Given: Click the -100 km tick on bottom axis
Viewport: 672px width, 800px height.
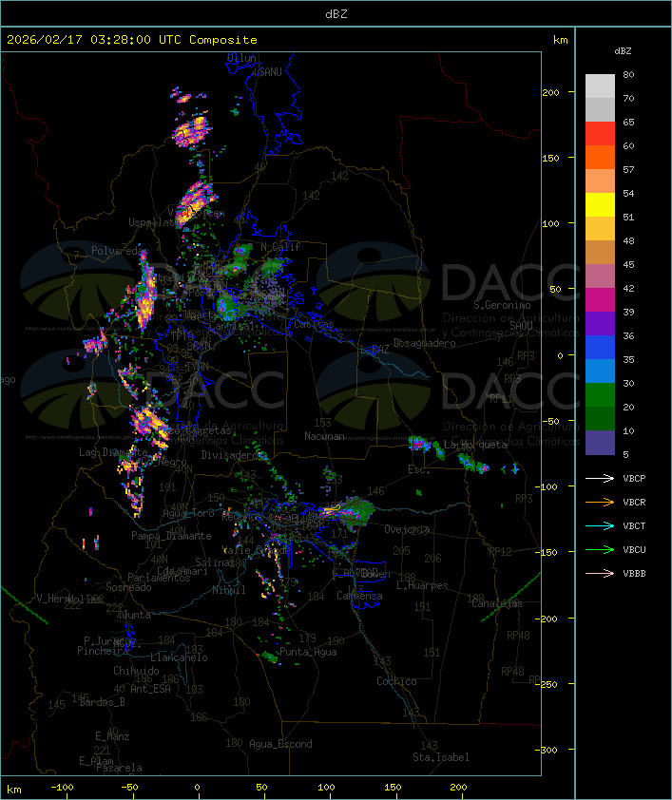Looking at the screenshot, I should 62,788.
